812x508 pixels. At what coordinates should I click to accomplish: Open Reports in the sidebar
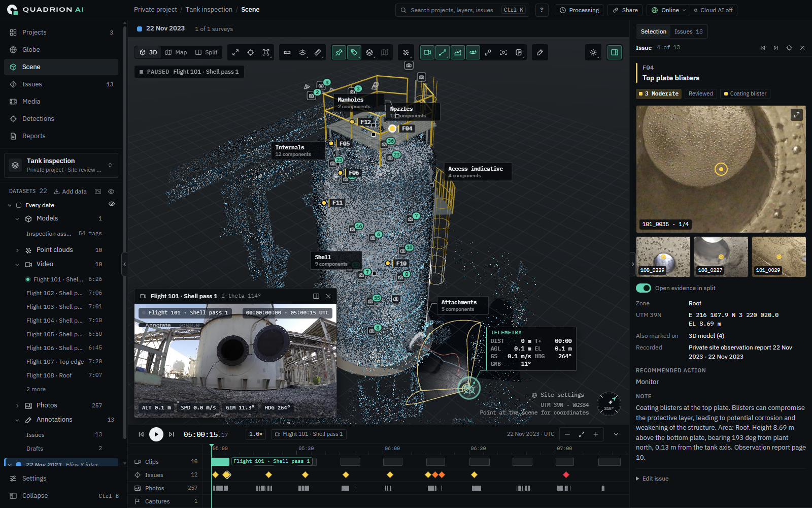click(61, 136)
